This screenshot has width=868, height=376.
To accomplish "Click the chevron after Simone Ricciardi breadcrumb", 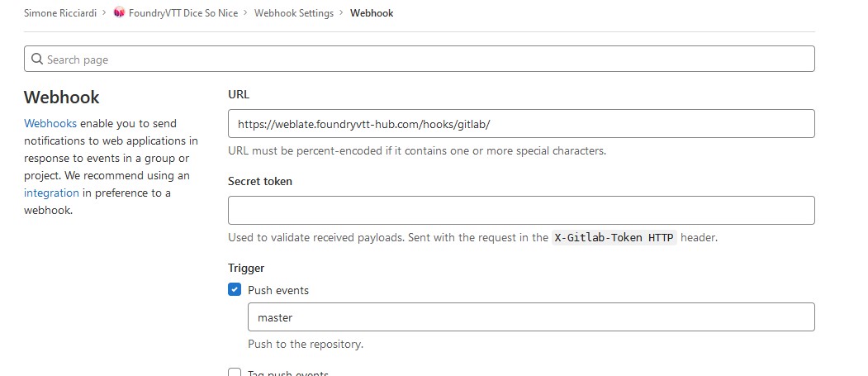I will [x=103, y=12].
